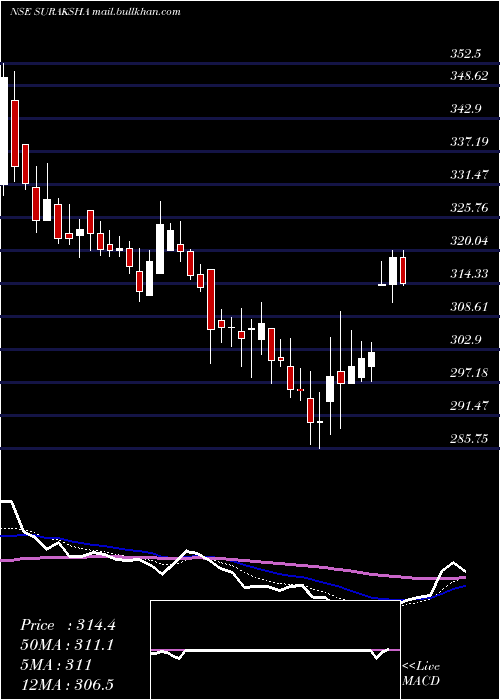
Task: Click the 50MA : 311.1 legend text
Action: point(67,645)
